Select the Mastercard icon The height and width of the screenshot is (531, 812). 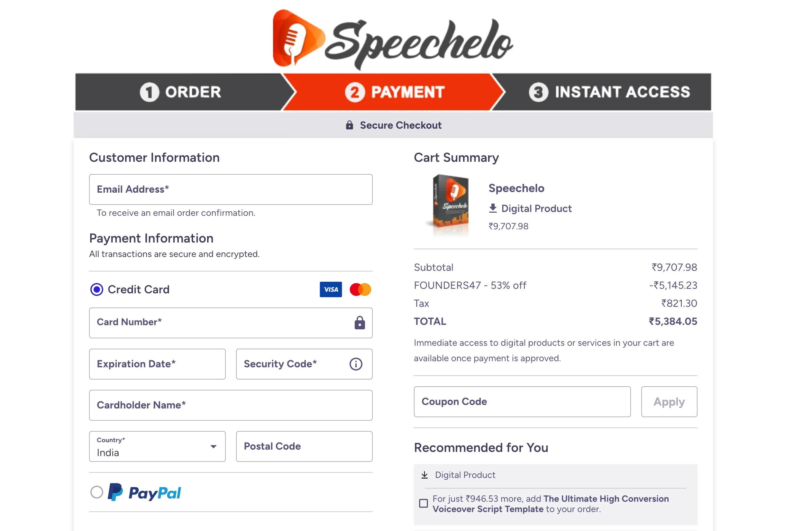360,289
